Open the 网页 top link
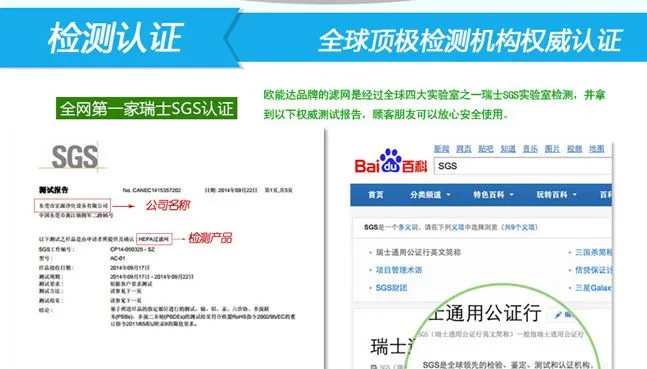Screen dimensions: 647x369 (x=463, y=149)
